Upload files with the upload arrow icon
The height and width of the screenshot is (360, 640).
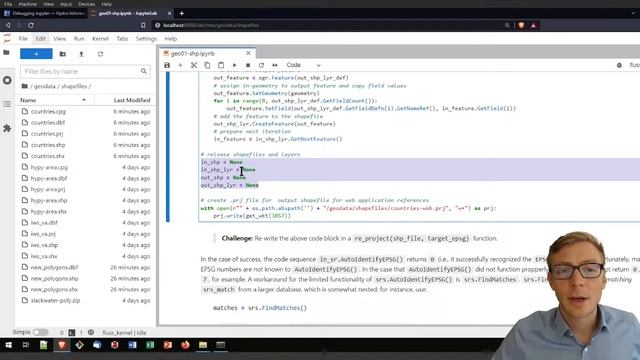coord(81,54)
